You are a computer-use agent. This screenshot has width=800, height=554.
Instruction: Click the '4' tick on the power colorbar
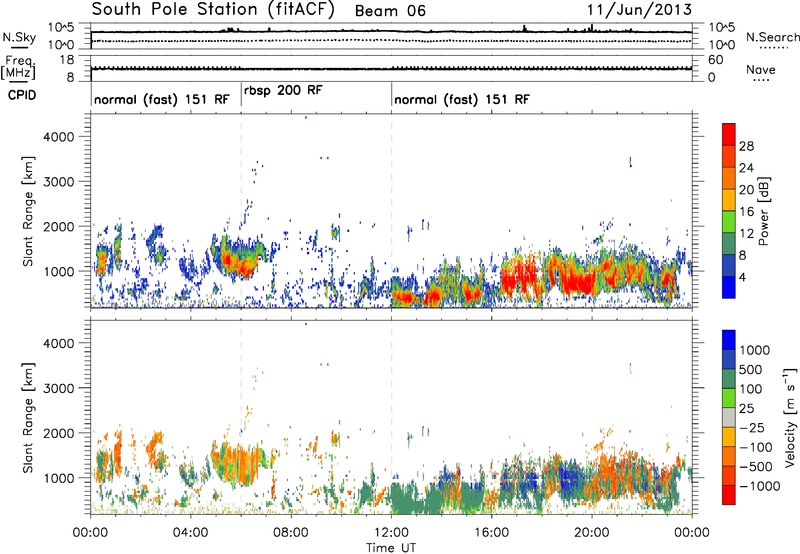[x=743, y=278]
